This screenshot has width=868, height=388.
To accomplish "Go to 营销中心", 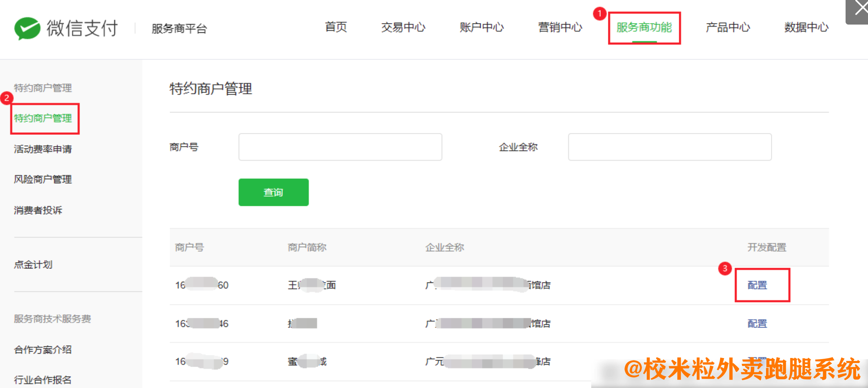I will tap(560, 28).
